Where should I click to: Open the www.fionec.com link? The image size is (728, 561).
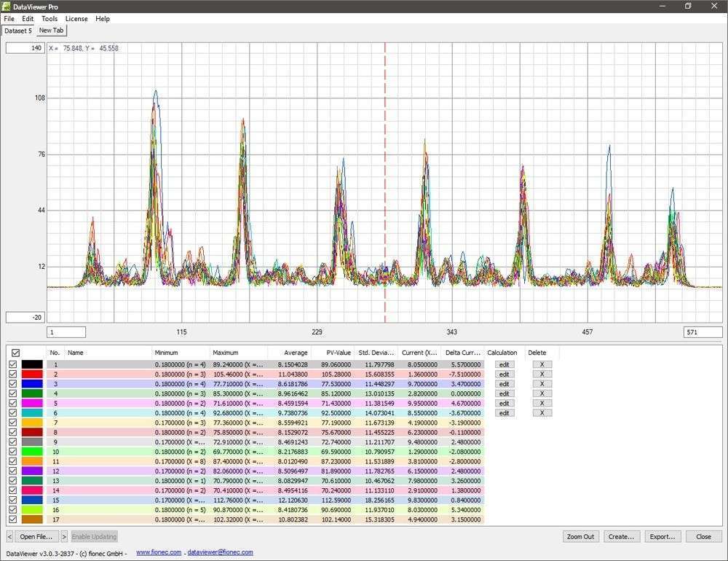[159, 552]
